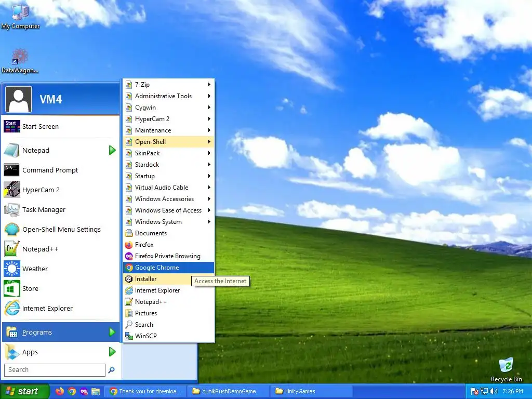Open Start Screen from start menu
This screenshot has height=399, width=532.
[x=60, y=126]
